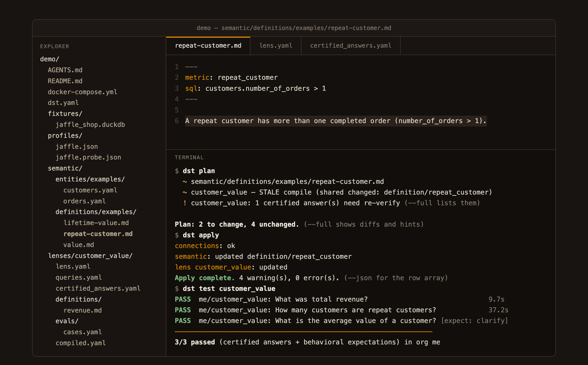
Task: Click the 'metric: repeat_customer' line in editor
Action: pos(231,78)
